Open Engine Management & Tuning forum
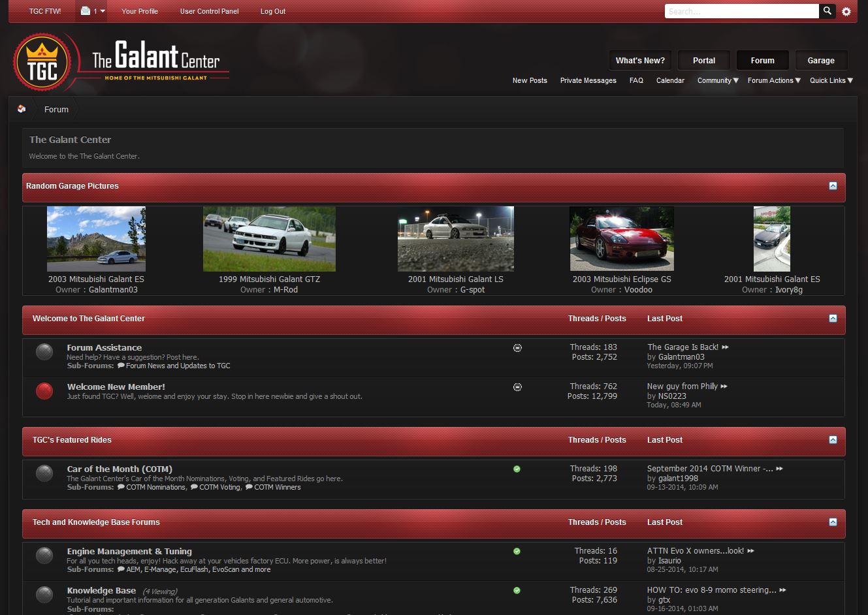Image resolution: width=868 pixels, height=615 pixels. point(129,551)
